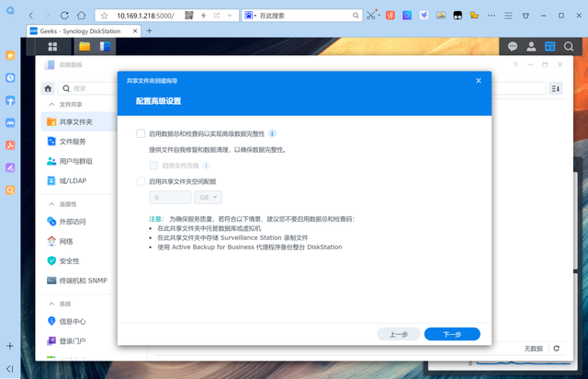588x379 pixels.
Task: Click the 上一步 button
Action: click(399, 335)
